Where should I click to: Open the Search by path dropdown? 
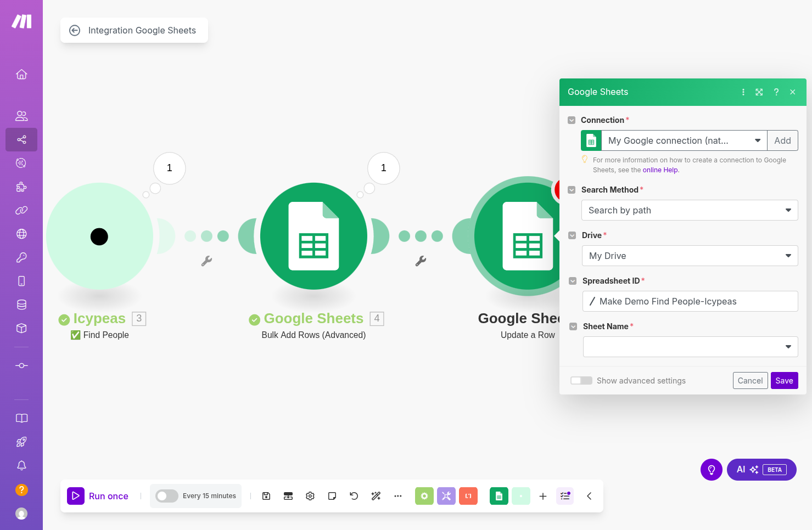(690, 210)
